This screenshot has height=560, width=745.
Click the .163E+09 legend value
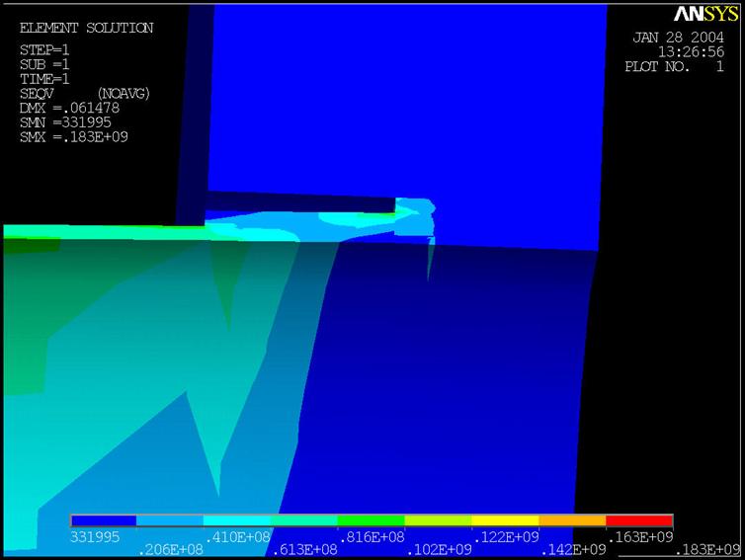pos(640,537)
